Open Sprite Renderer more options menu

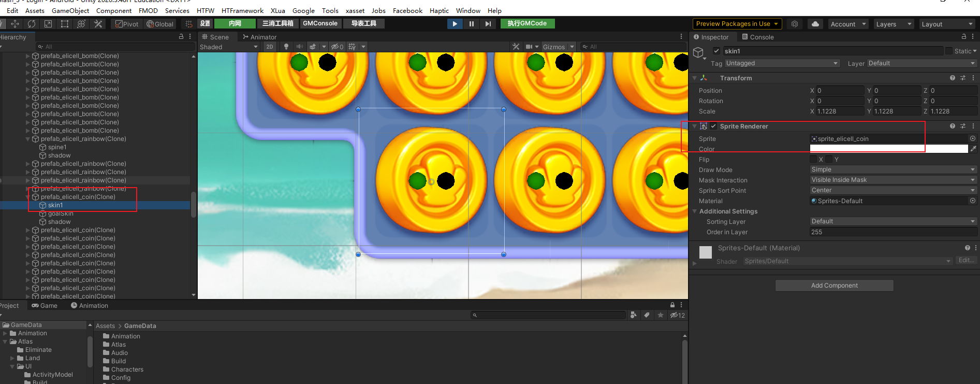click(x=973, y=126)
